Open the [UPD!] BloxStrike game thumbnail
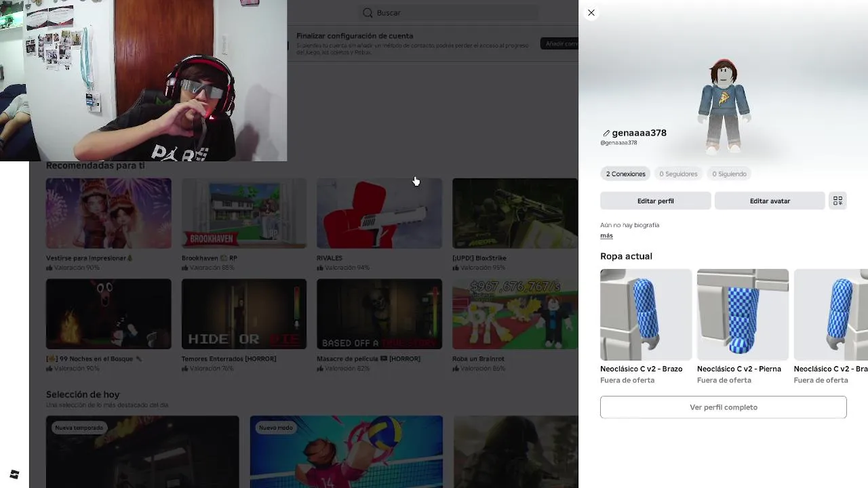The image size is (868, 488). (x=515, y=213)
